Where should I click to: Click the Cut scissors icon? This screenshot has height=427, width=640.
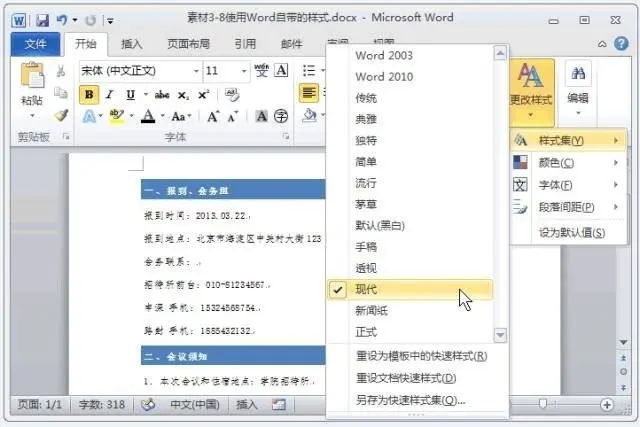click(61, 71)
